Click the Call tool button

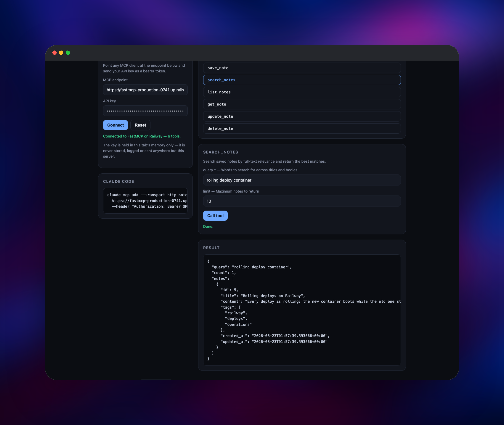coord(215,216)
